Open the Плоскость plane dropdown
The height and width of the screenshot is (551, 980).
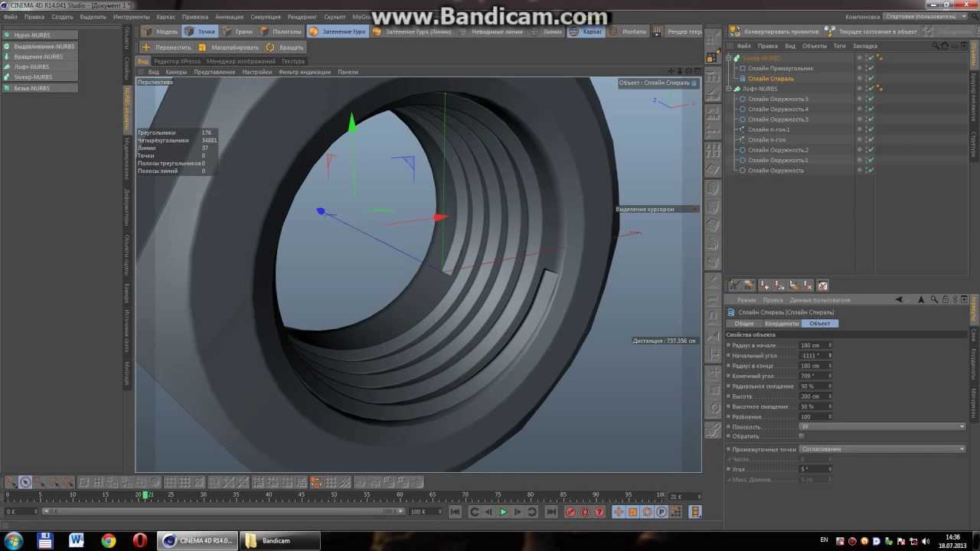pyautogui.click(x=883, y=426)
